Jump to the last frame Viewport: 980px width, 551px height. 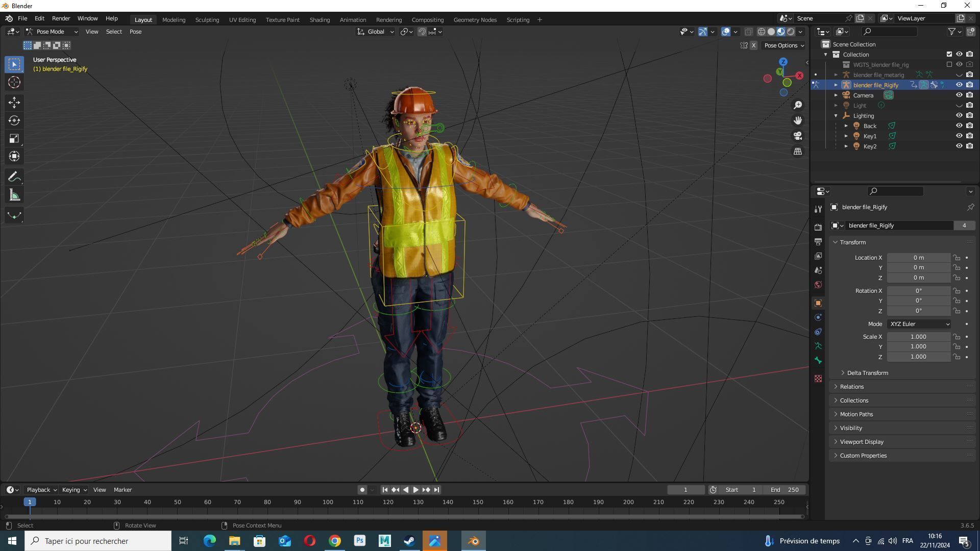point(436,490)
